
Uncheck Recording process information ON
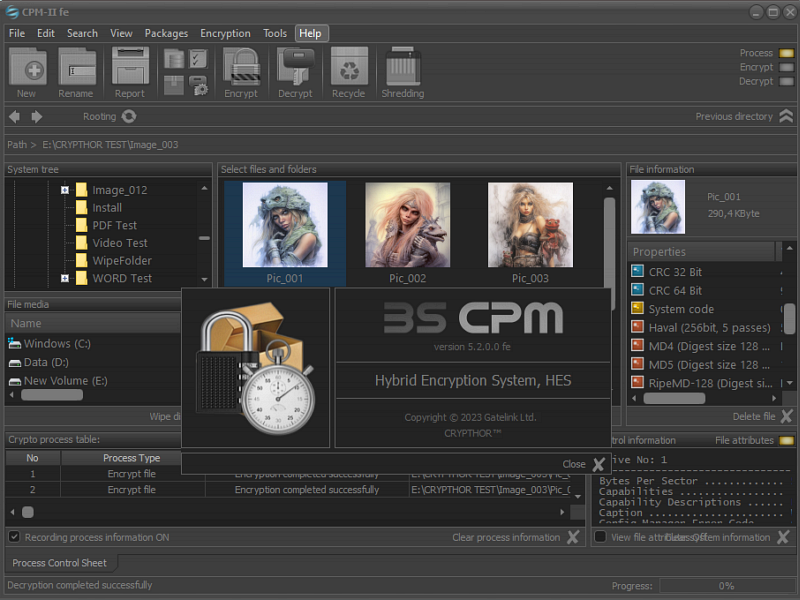coord(14,537)
